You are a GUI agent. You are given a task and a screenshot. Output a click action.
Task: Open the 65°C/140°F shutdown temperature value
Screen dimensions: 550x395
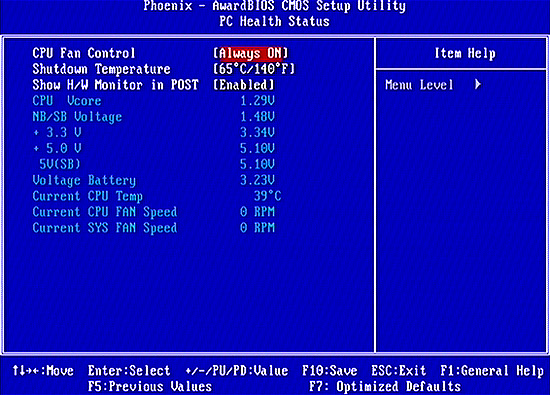click(254, 69)
